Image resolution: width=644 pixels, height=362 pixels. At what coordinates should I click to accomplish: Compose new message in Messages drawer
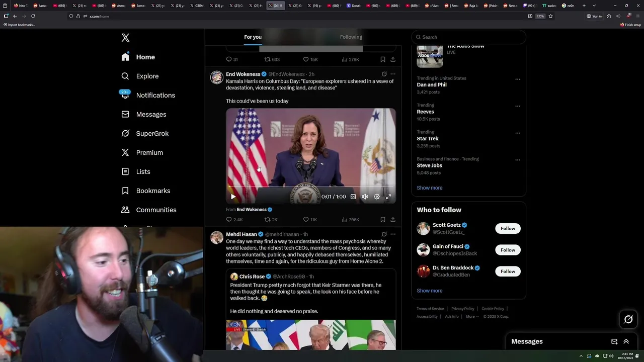pos(614,341)
